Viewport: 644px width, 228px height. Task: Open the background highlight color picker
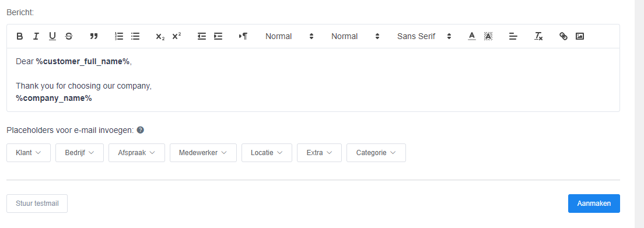click(x=488, y=36)
